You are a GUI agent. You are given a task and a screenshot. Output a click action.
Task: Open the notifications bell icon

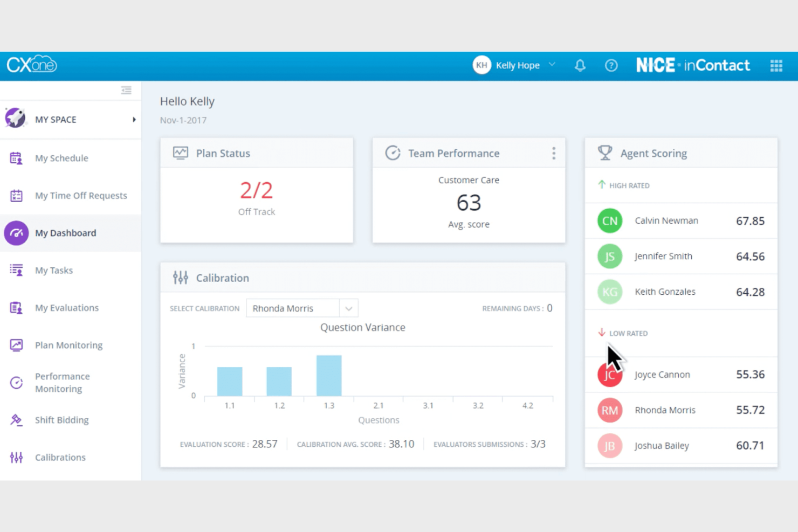click(x=580, y=65)
